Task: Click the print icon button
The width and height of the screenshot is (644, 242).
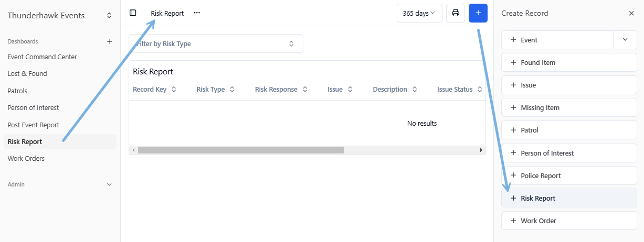Action: tap(456, 13)
